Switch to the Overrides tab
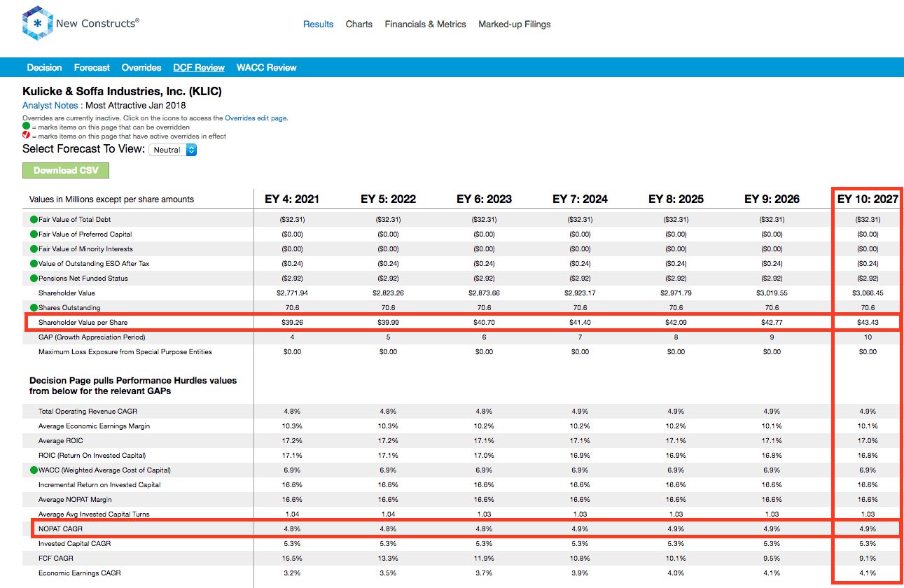The image size is (904, 588). point(141,68)
